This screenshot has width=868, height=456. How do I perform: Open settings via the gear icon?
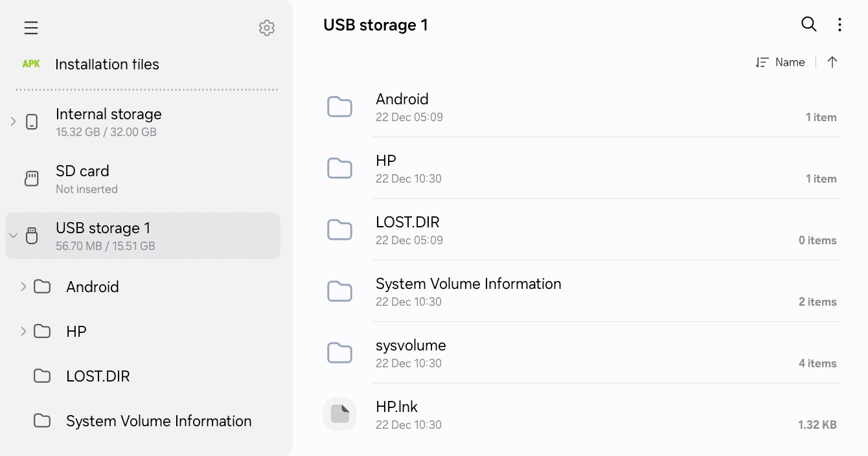(x=267, y=28)
